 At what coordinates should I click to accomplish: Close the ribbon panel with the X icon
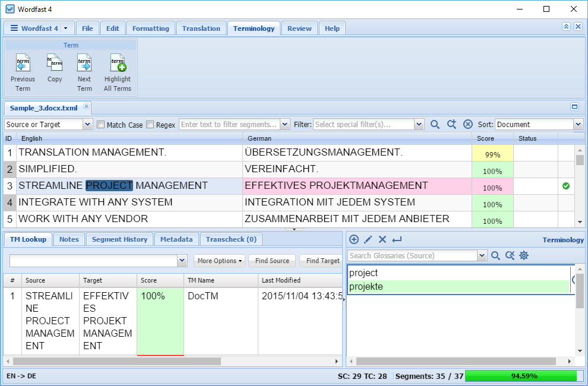tap(578, 26)
